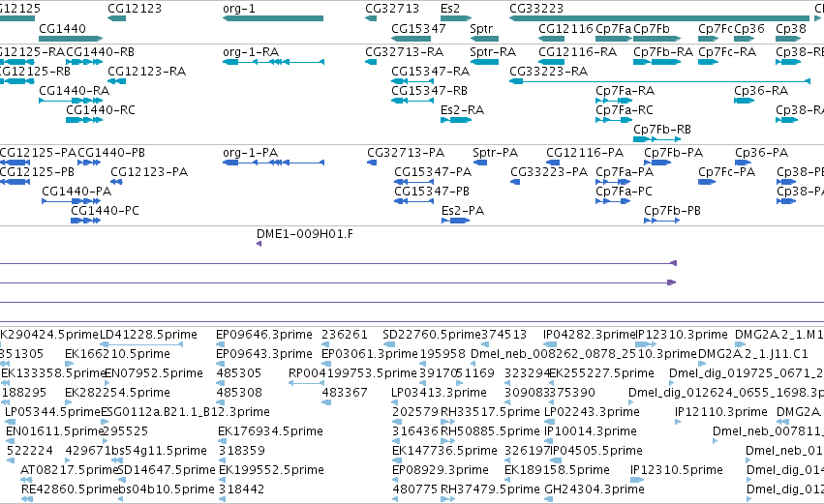Select protein CG1440-PB
The height and width of the screenshot is (504, 824).
111,152
